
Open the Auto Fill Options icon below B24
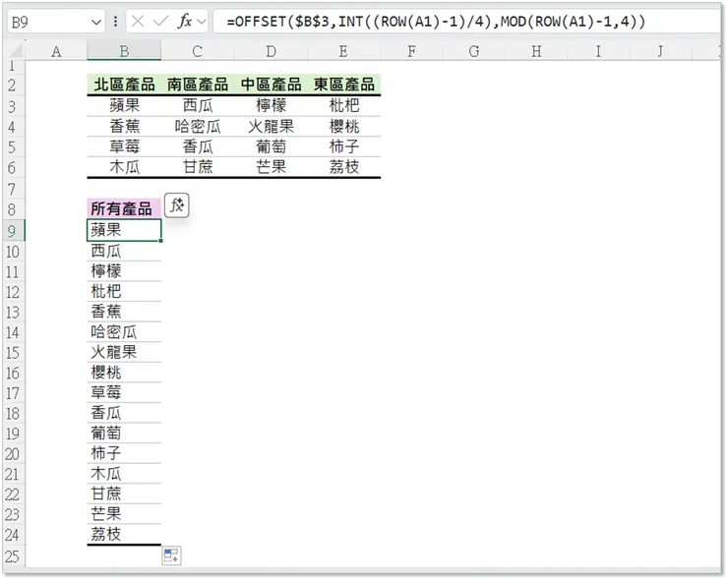click(171, 555)
